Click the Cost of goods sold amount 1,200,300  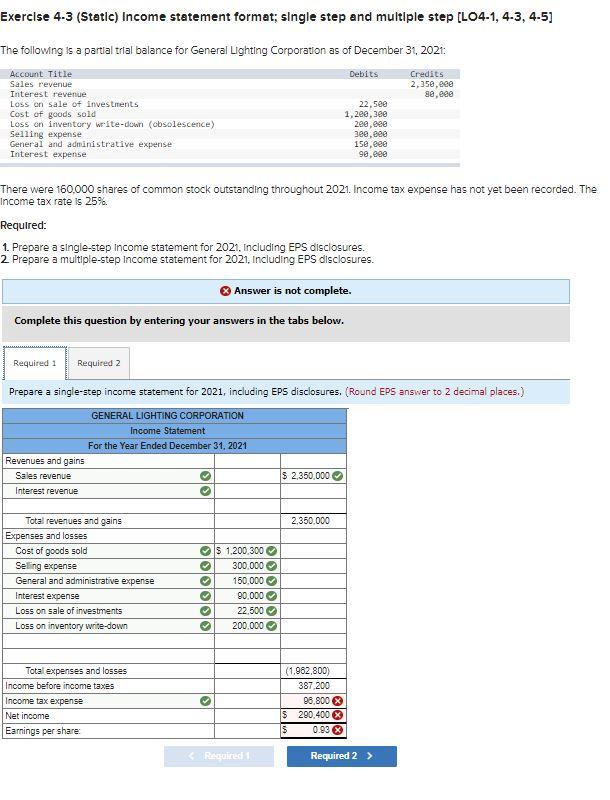tap(247, 551)
